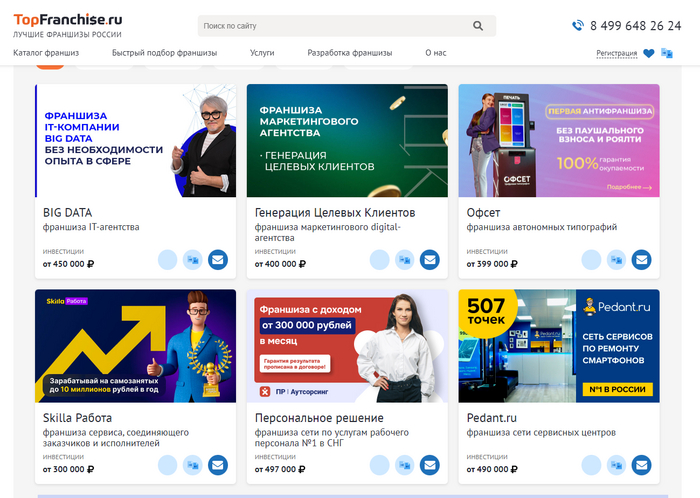The height and width of the screenshot is (498, 700).
Task: Click envelope icon on Офсет card
Action: pyautogui.click(x=642, y=260)
